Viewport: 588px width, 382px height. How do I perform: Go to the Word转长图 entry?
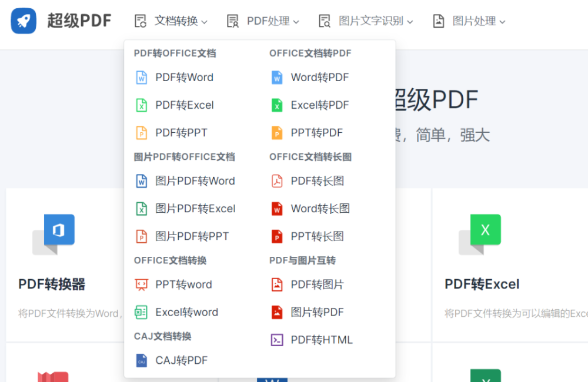click(x=320, y=209)
